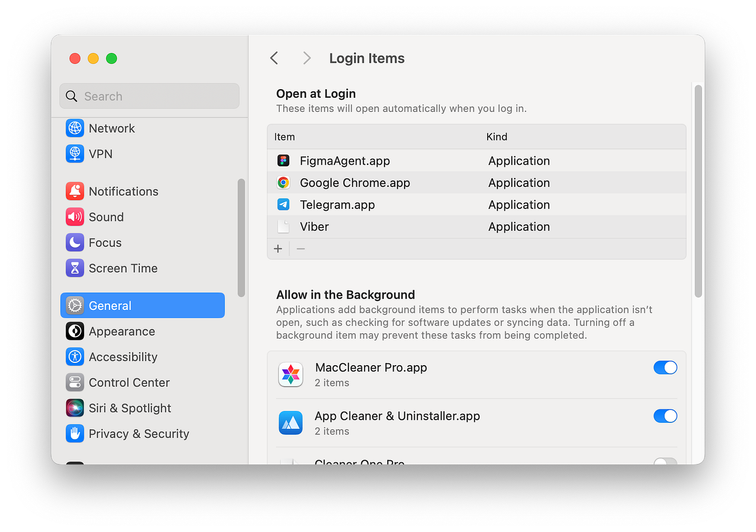Go forward using the right chevron
756x532 pixels.
point(307,58)
